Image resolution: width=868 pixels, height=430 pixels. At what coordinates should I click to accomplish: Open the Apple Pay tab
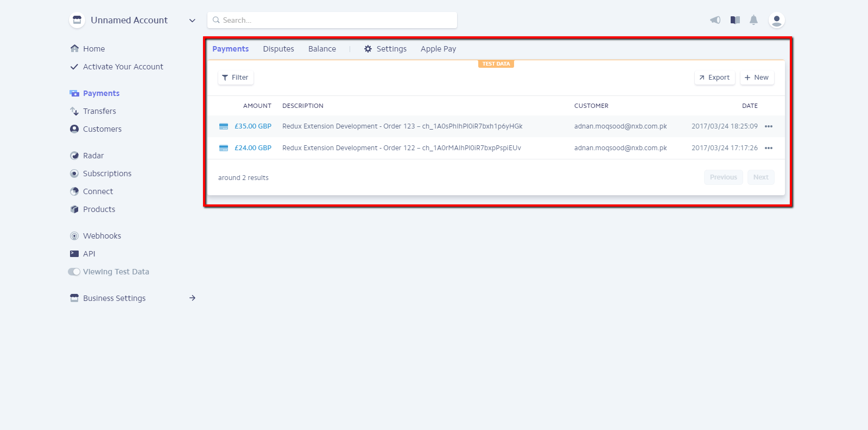[438, 49]
